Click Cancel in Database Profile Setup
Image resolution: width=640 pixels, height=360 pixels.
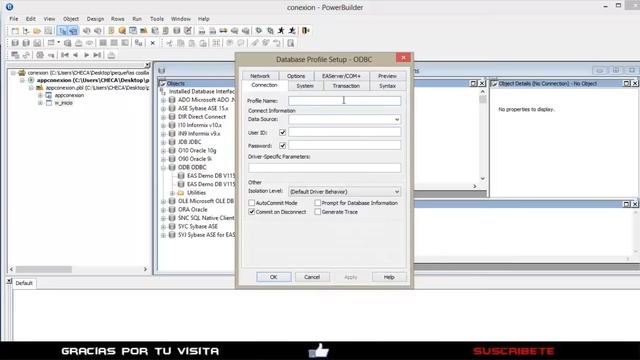[312, 277]
